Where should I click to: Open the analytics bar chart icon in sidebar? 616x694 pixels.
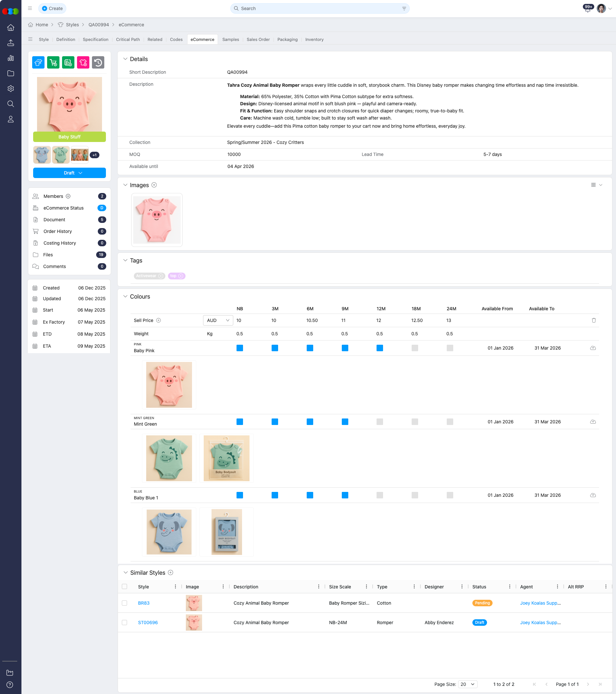[10, 58]
